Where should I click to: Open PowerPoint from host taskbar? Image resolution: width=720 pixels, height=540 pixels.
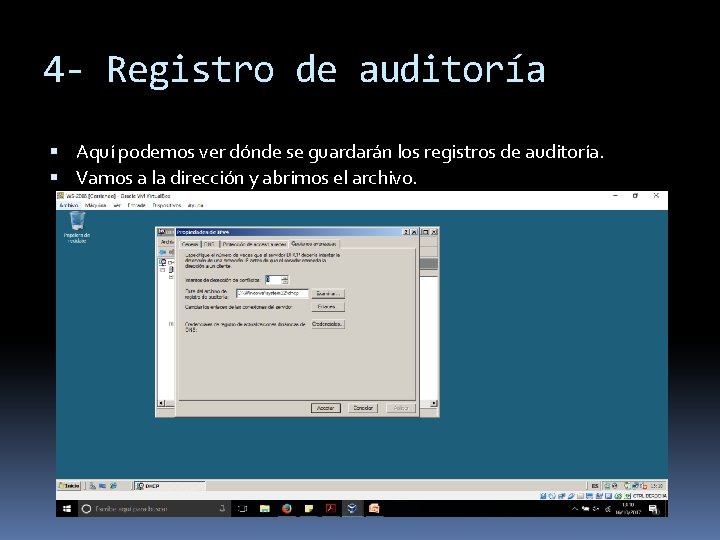click(x=374, y=509)
